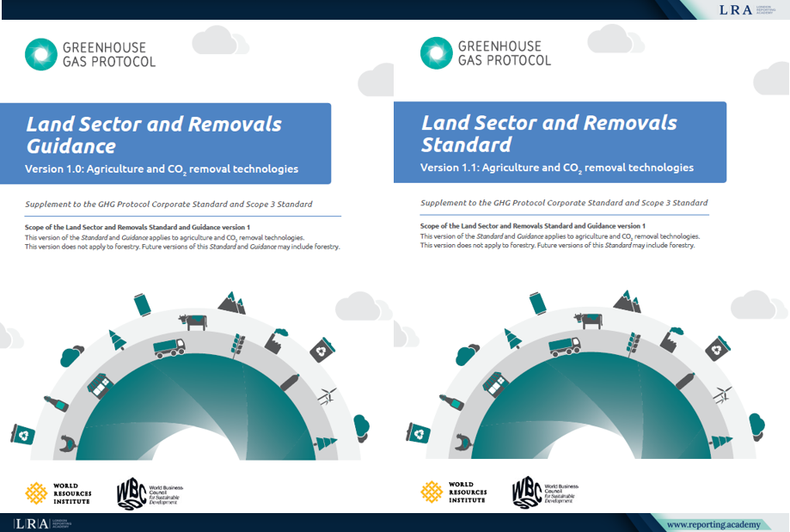
Task: Click the LRA logo in top right corner
Action: click(x=747, y=9)
